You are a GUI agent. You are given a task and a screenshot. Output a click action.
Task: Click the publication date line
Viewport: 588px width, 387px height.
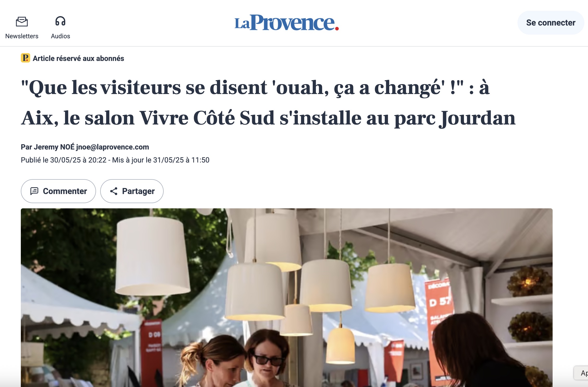tap(115, 160)
